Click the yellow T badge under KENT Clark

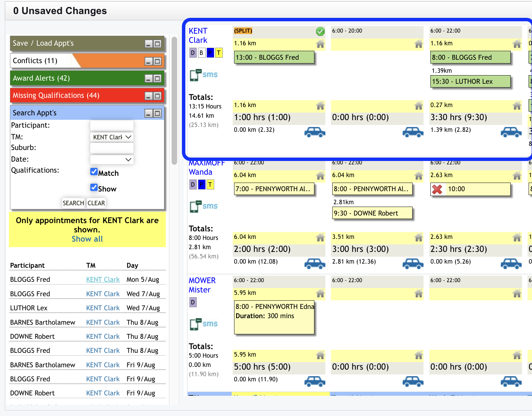point(219,53)
